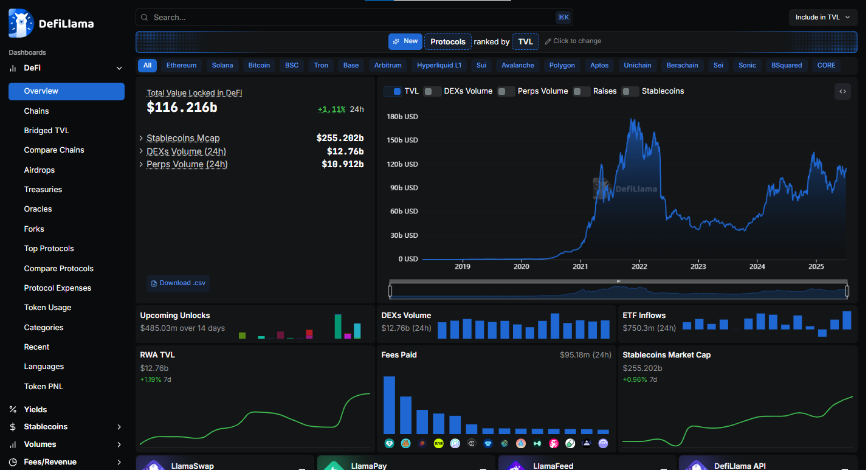
Task: Open the Total Value Locked in DeFi link
Action: (195, 93)
